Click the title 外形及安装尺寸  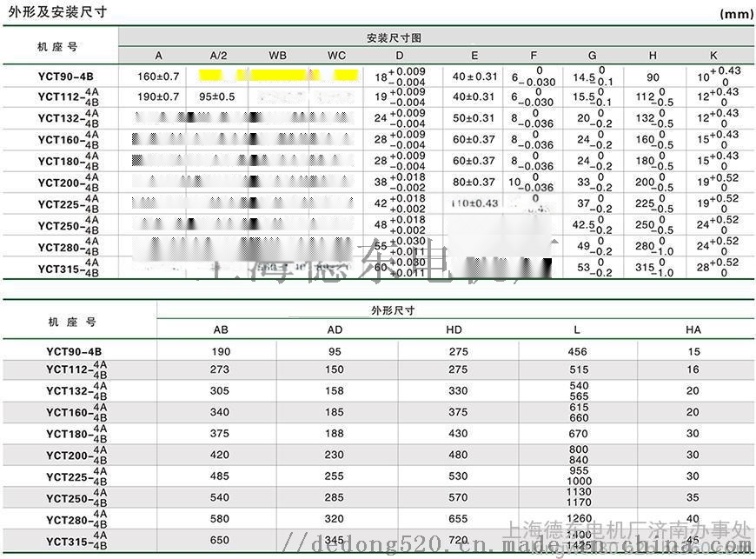tap(57, 12)
